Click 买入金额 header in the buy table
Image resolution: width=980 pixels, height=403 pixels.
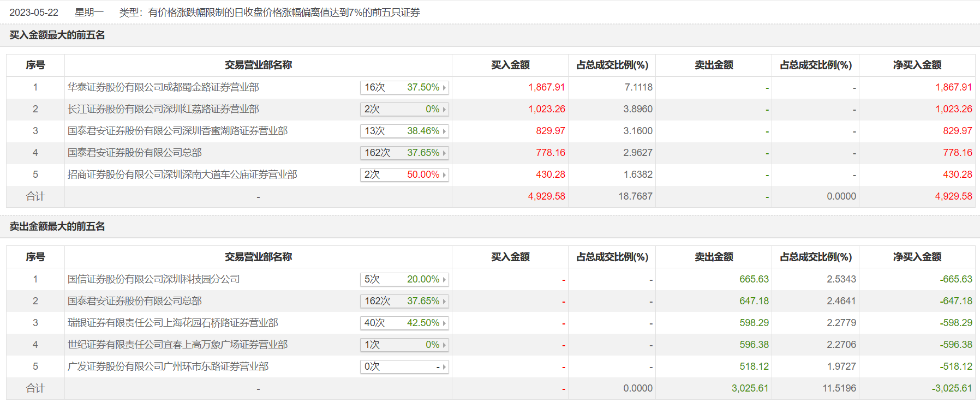point(510,65)
